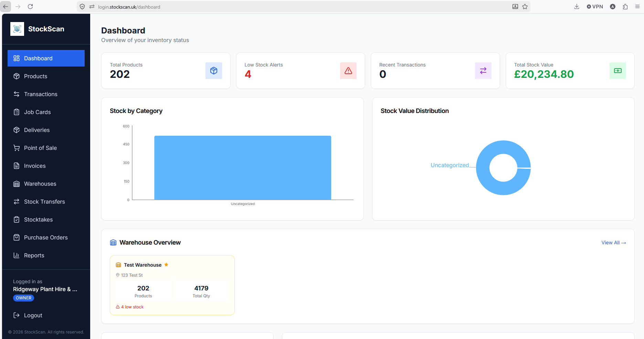
Task: Open the browser hamburger menu
Action: pos(637,7)
